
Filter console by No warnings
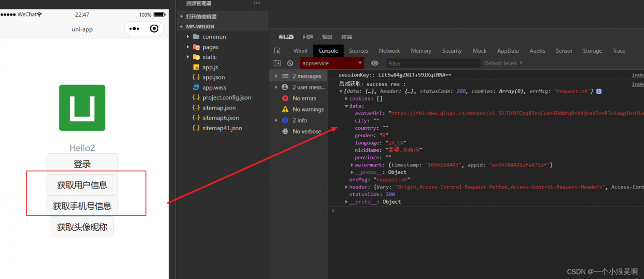point(308,110)
